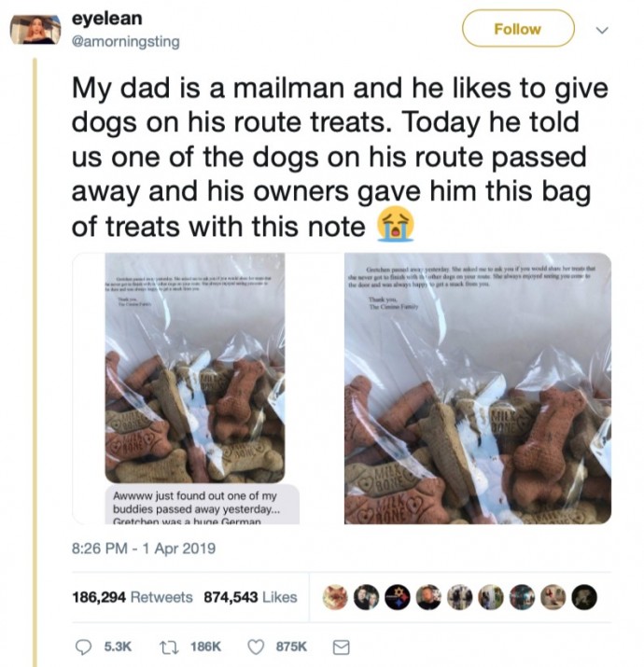Open the tweet options chevron menu

point(602,30)
